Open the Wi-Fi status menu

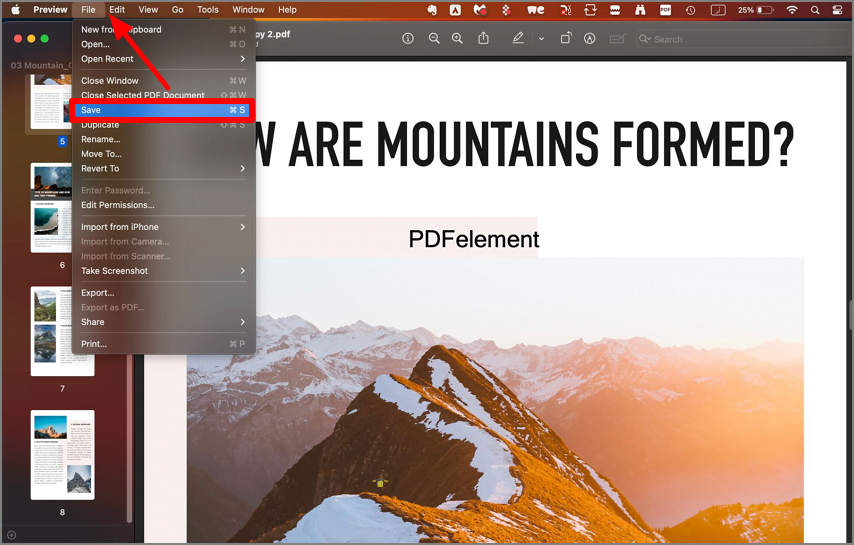(x=792, y=10)
